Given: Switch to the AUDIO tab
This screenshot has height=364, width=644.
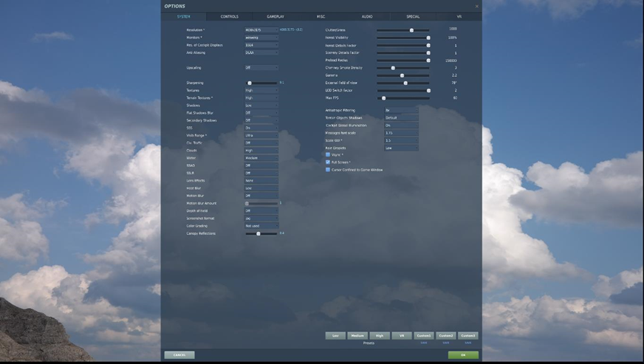Looking at the screenshot, I should click(367, 16).
